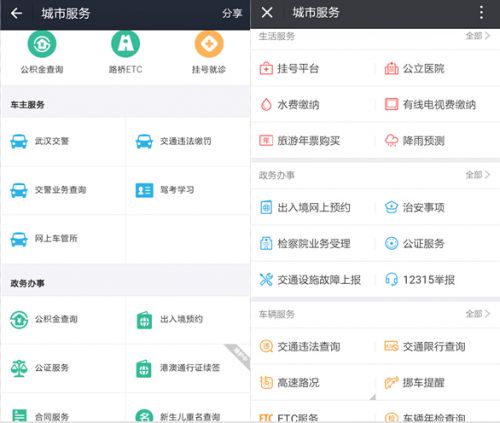500x423 pixels.
Task: Select the 水费缴纳 water drop icon
Action: coord(266,105)
